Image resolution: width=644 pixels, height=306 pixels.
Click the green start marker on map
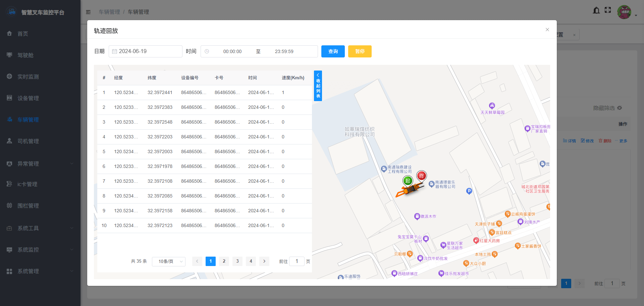[408, 181]
